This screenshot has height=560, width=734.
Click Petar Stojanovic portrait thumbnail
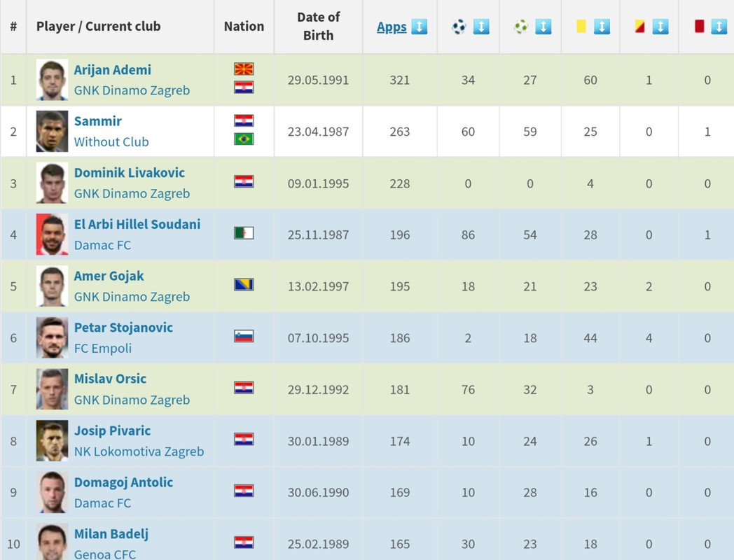coord(52,338)
